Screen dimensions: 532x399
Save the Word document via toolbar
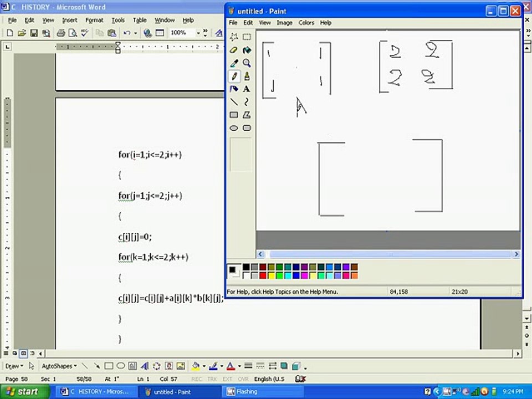[x=34, y=33]
